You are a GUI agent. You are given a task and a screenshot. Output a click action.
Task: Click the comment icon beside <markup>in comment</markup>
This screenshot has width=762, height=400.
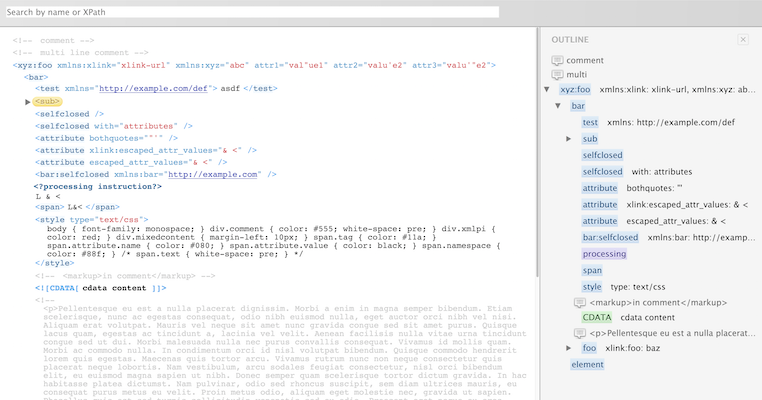tap(579, 303)
